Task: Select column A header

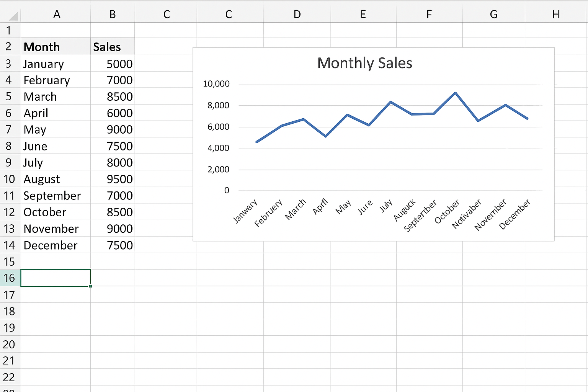Action: [56, 15]
